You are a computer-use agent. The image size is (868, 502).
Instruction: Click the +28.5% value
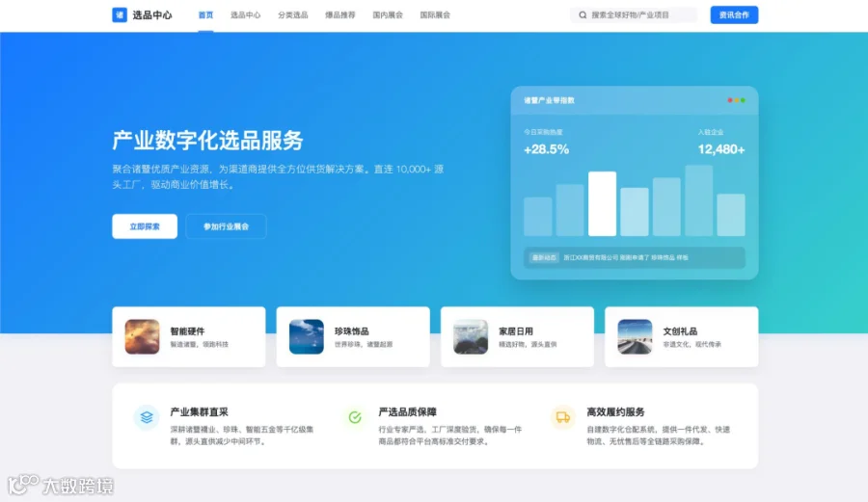(x=547, y=149)
